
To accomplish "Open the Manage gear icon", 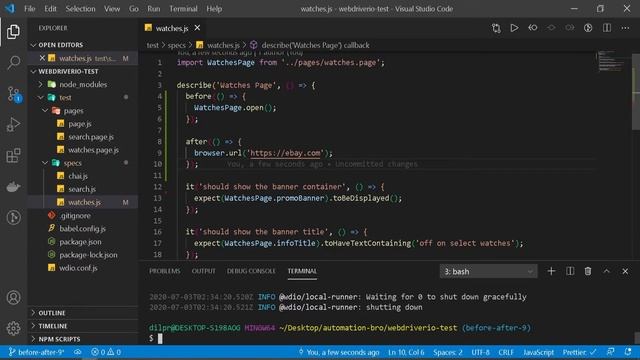I will coord(13,328).
